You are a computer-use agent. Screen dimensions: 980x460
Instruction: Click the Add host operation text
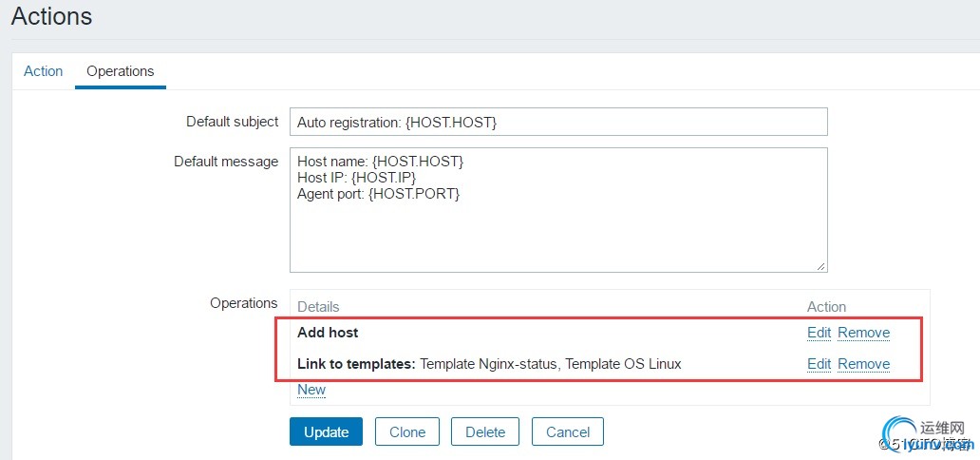click(x=328, y=333)
